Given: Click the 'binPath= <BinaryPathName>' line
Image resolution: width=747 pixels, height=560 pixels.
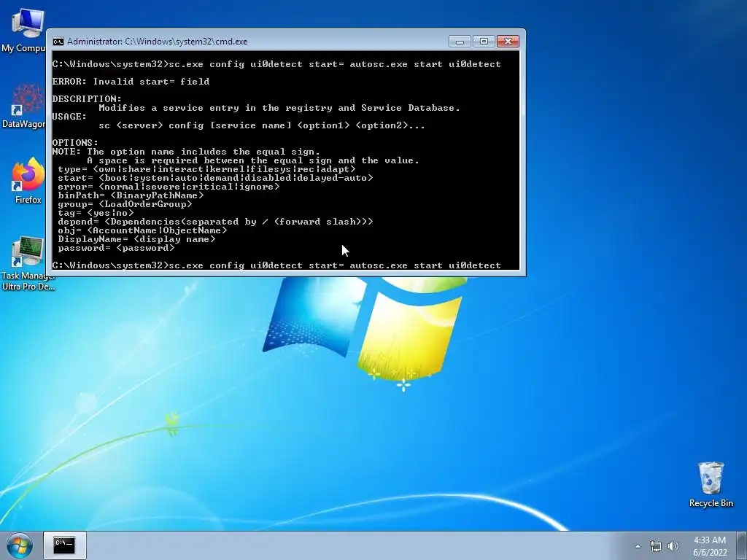Looking at the screenshot, I should [x=131, y=195].
